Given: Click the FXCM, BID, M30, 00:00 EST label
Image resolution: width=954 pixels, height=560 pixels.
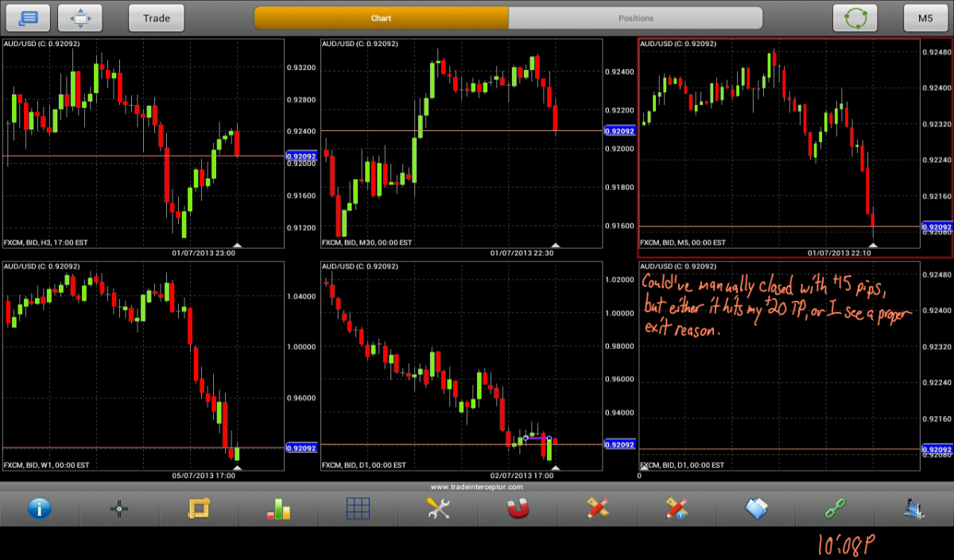Looking at the screenshot, I should (366, 241).
